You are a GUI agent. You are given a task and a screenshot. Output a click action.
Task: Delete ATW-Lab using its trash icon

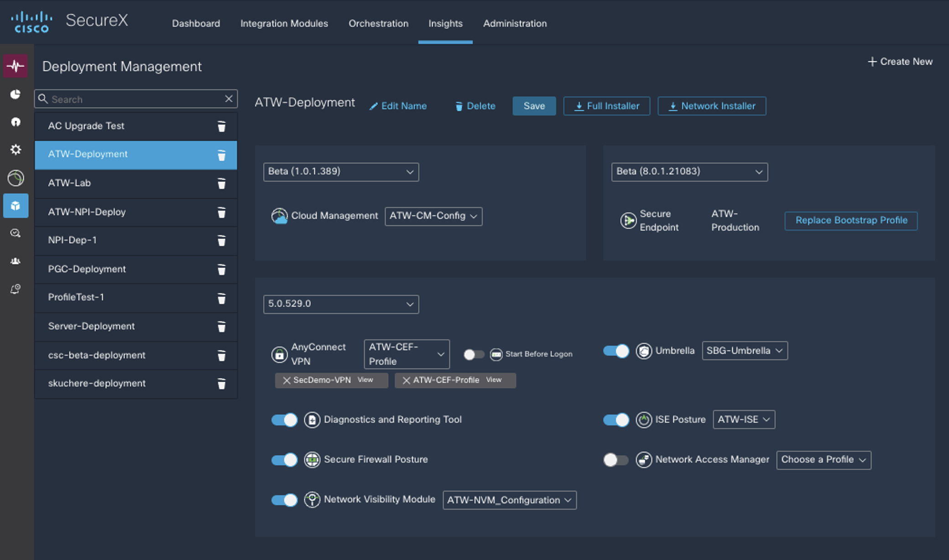coord(221,183)
